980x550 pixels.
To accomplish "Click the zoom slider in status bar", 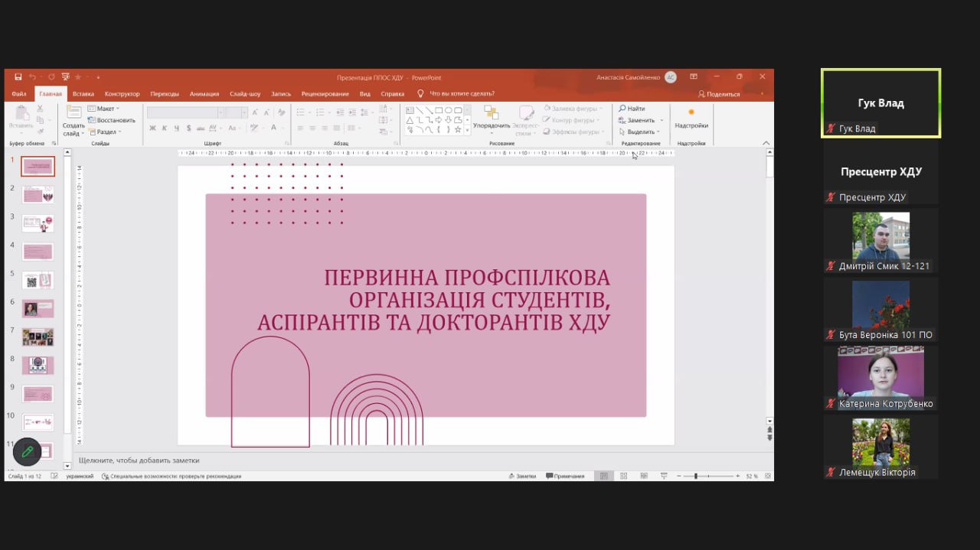I will click(x=708, y=476).
